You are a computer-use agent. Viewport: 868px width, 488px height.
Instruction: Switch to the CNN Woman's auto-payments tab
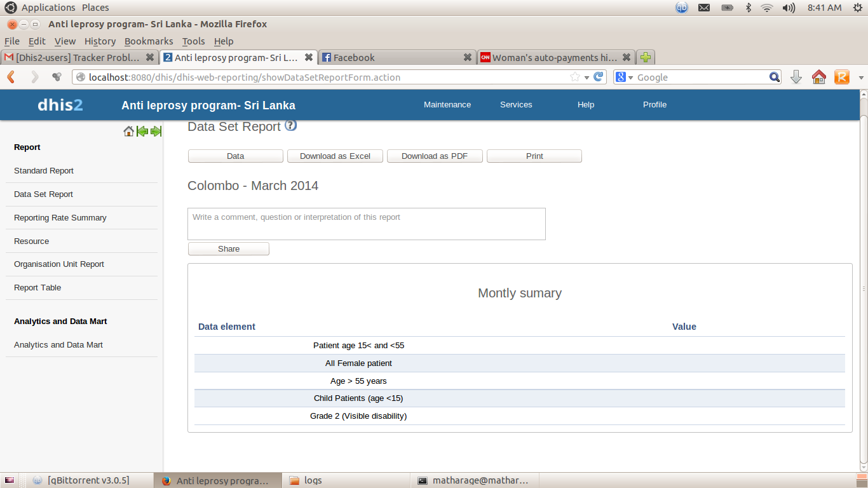tap(556, 57)
